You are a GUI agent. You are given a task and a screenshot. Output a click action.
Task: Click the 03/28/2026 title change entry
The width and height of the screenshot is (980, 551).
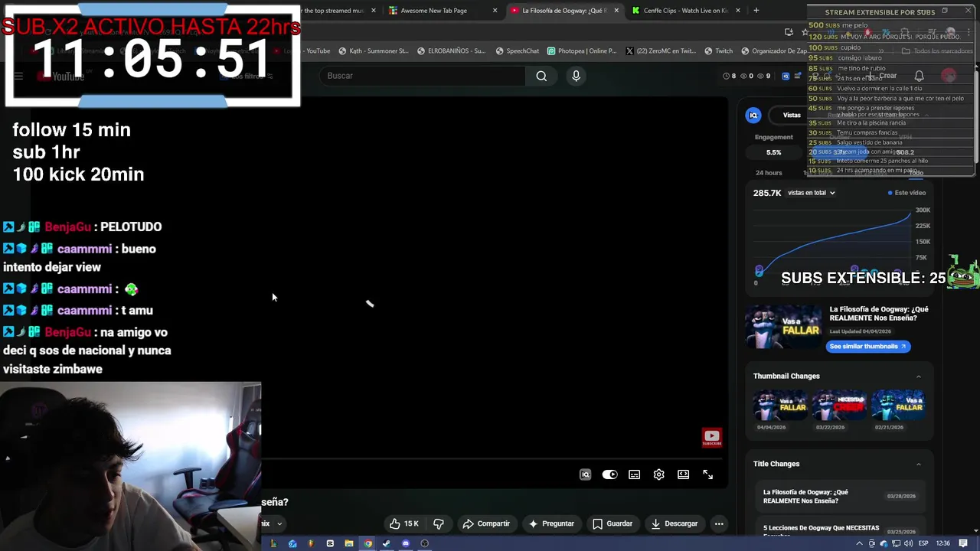click(x=839, y=496)
